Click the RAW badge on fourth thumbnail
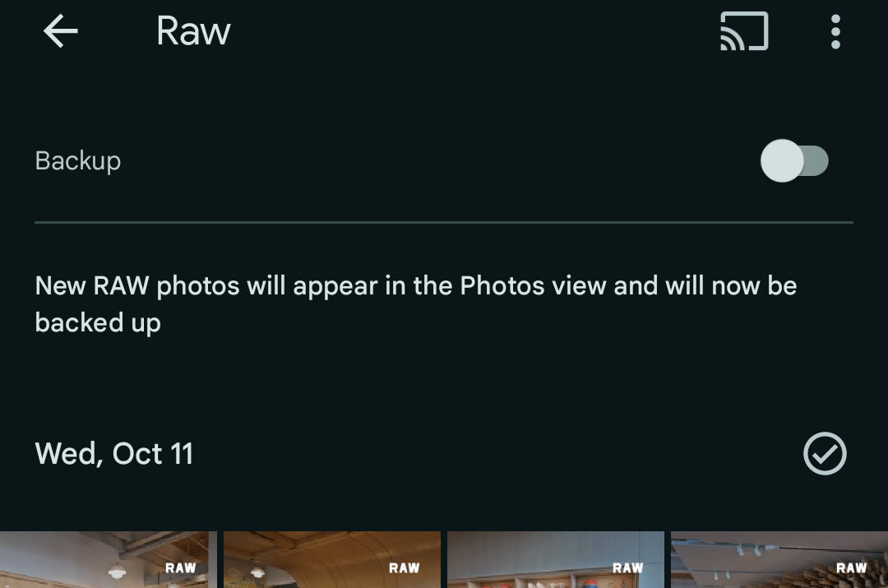This screenshot has height=588, width=888. 851,567
